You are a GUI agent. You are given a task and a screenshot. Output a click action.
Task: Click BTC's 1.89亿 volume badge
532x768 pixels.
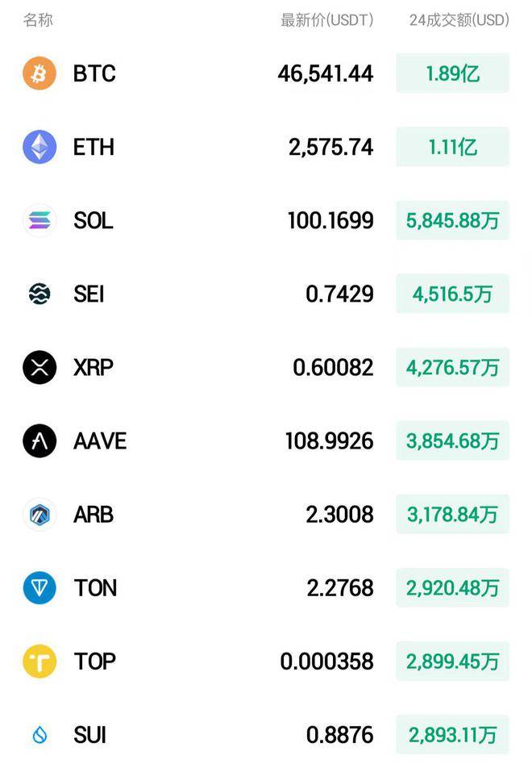point(453,73)
